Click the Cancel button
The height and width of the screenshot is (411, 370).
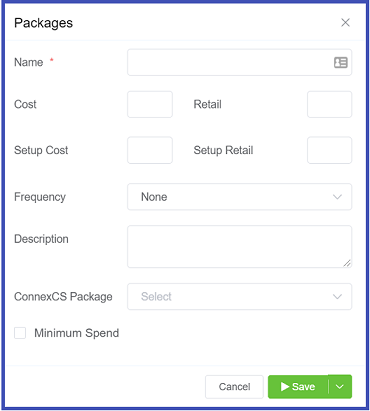point(234,387)
